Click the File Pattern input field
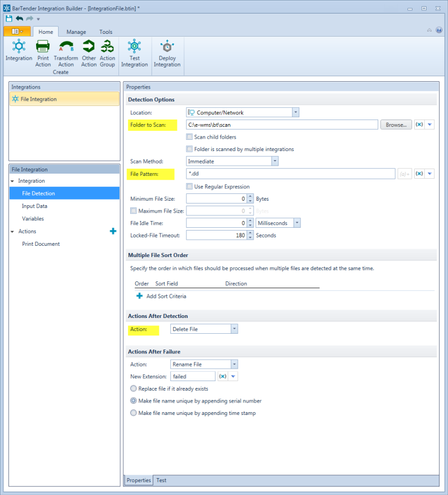Viewport: 448px width, 495px height. coord(290,174)
